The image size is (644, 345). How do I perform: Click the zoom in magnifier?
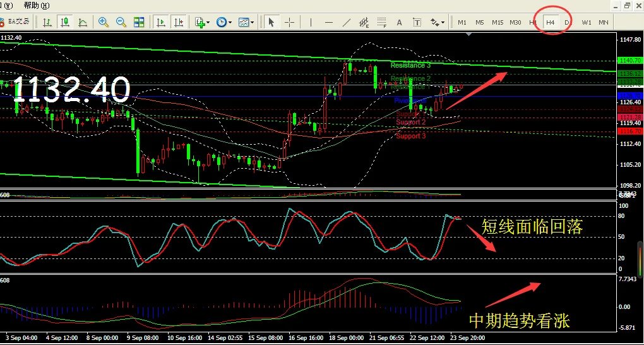104,22
